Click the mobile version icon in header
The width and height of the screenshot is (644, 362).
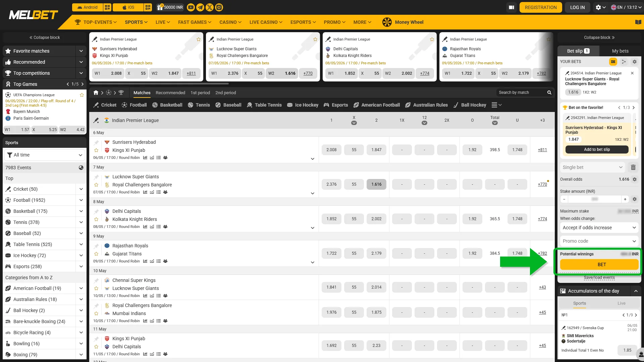512,7
